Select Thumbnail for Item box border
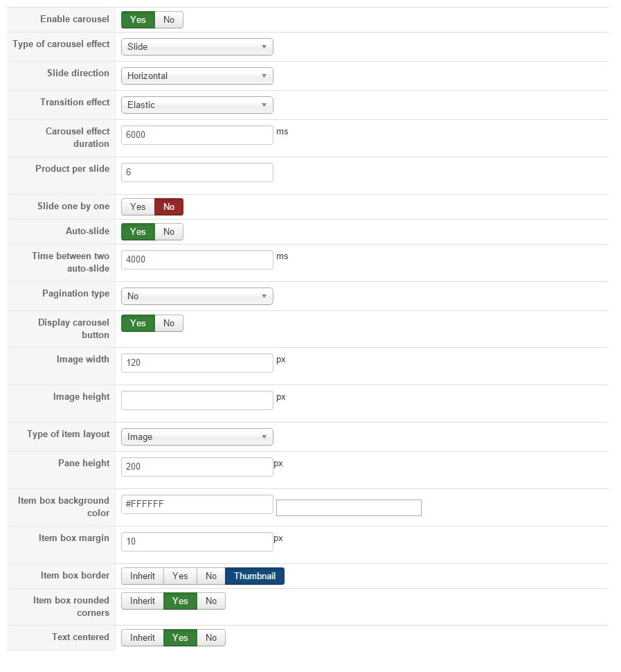 (255, 576)
